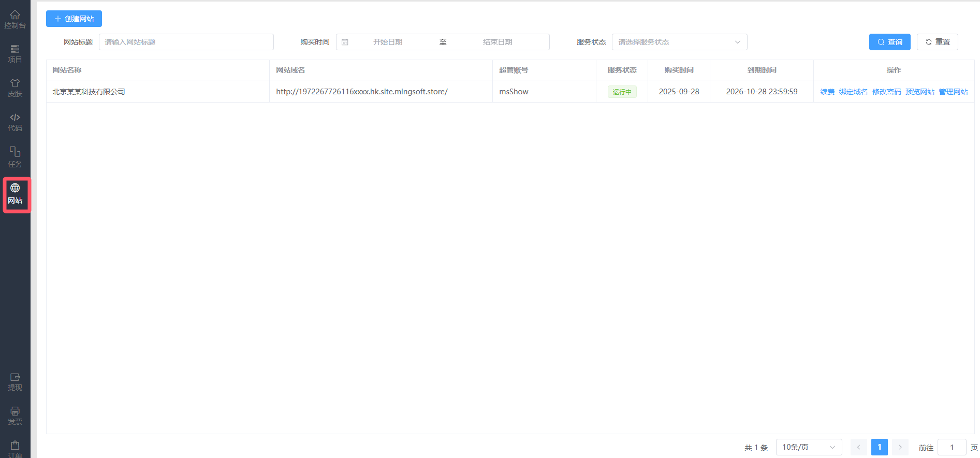The width and height of the screenshot is (980, 458).
Task: Open the 皮肤 skin sidebar icon
Action: tap(15, 88)
